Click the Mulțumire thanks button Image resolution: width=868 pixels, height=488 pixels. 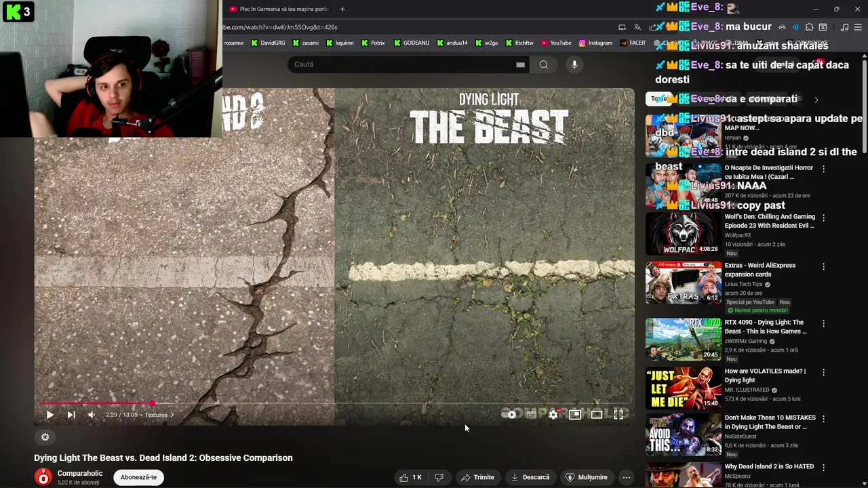(x=587, y=477)
